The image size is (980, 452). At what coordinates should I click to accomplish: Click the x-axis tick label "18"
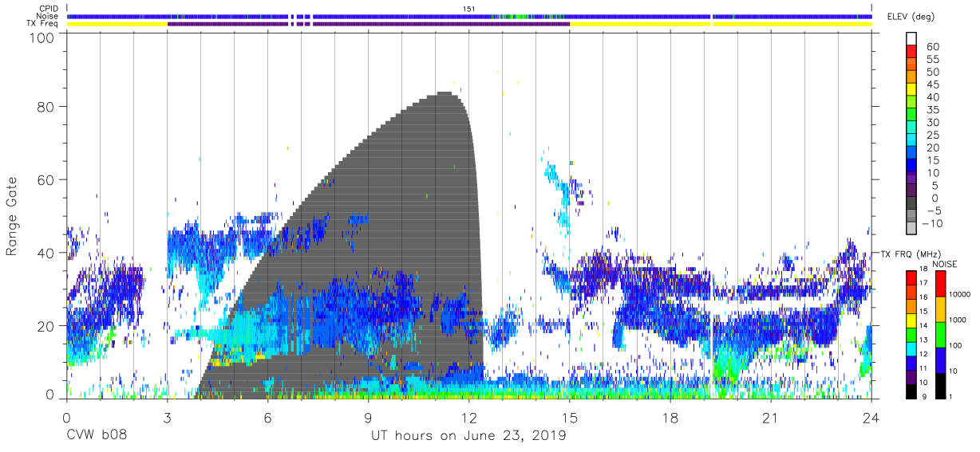(670, 417)
